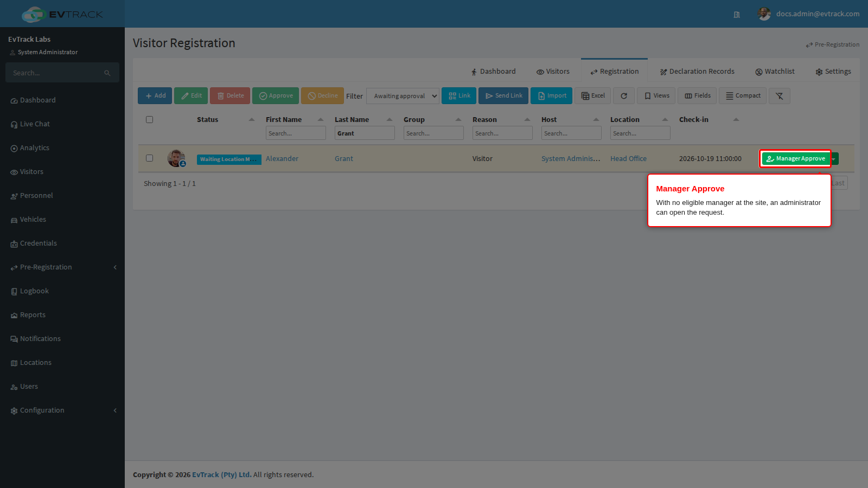
Task: Open the exit door icon in header
Action: [737, 15]
